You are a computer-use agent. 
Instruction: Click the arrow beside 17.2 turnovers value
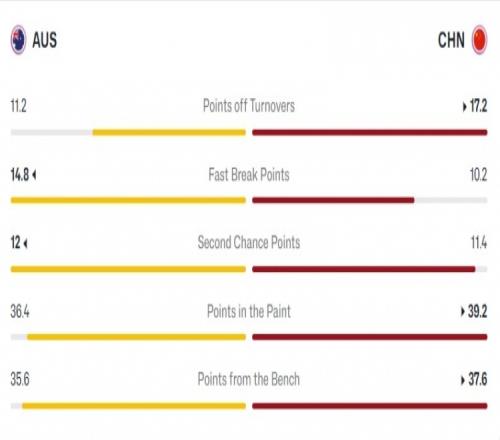[x=464, y=107]
